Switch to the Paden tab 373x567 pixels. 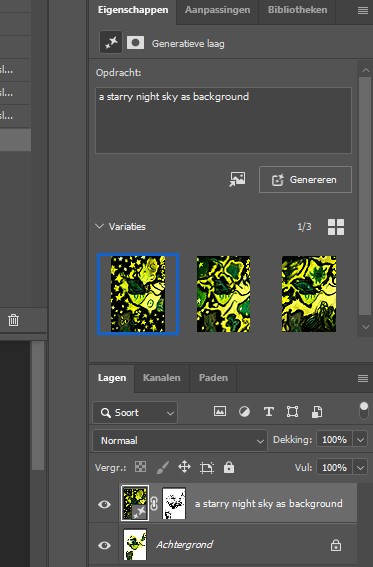[x=213, y=378]
